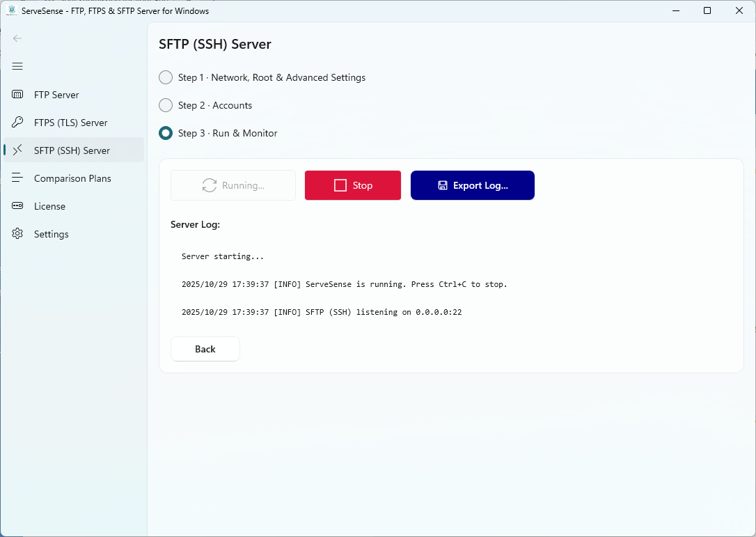Click the Back button below the log

pos(205,349)
